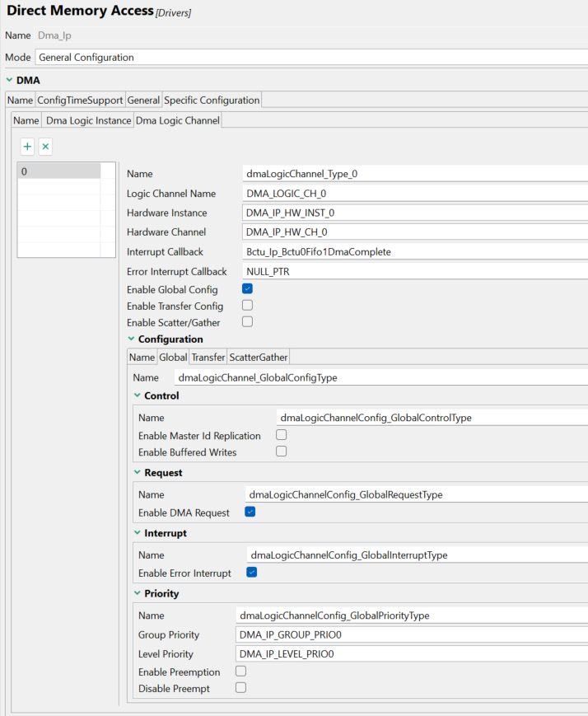The width and height of the screenshot is (588, 716).
Task: Remove the selected logic channel
Action: point(45,147)
